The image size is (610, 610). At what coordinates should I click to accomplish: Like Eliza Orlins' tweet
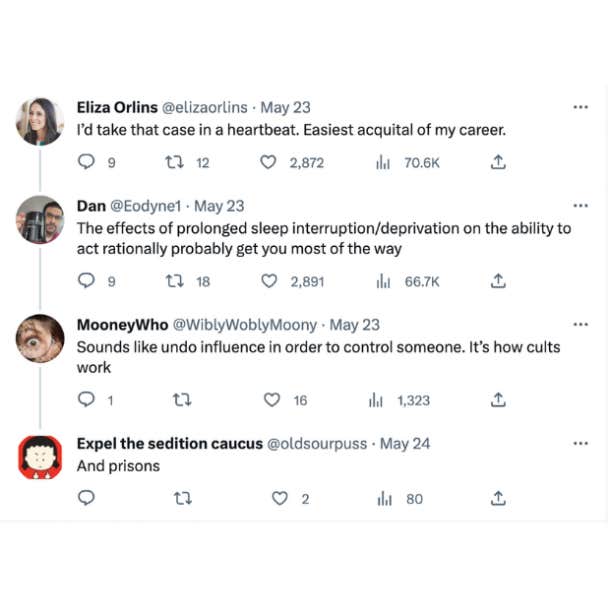click(268, 162)
